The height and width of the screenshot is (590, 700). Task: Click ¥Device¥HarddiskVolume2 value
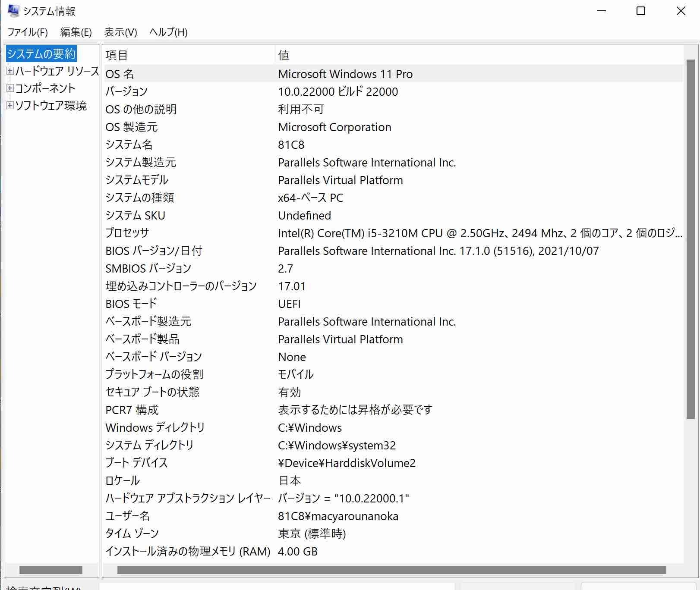pos(347,463)
